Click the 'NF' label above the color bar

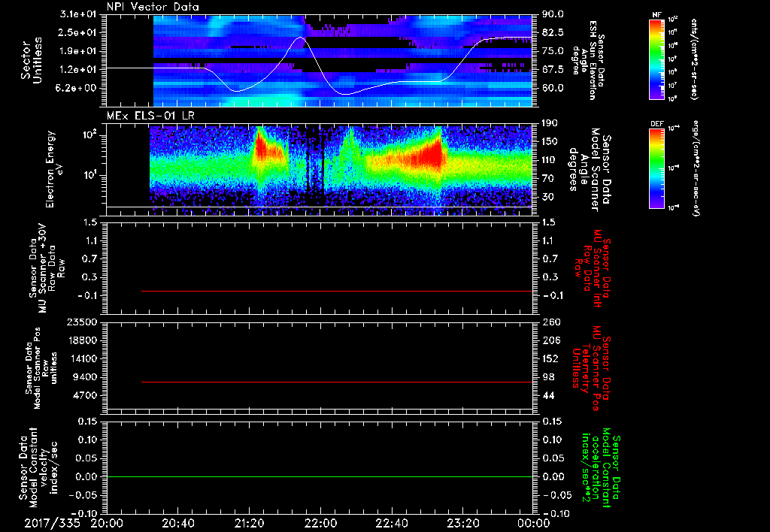click(x=656, y=15)
